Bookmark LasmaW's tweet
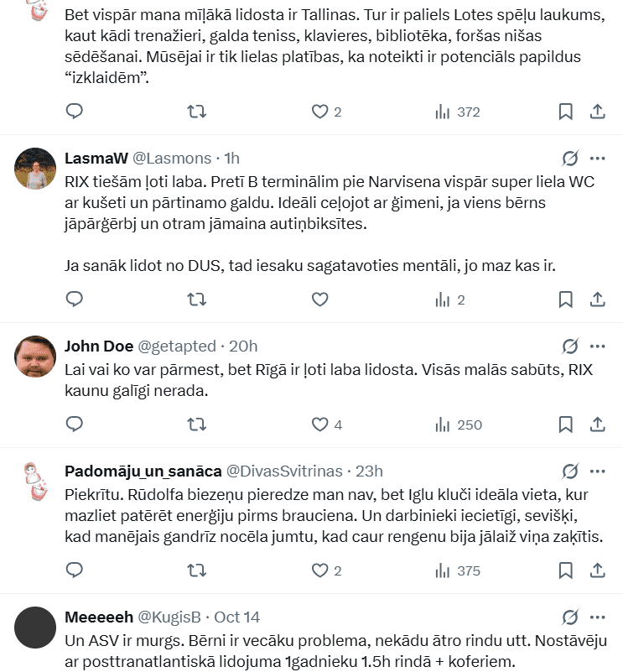Viewport: 623px width, 672px height. [566, 300]
